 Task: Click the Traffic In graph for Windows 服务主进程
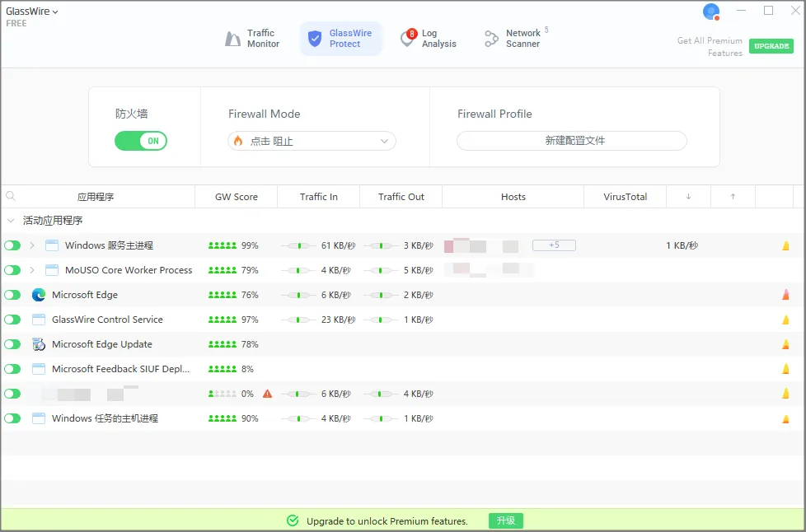pos(298,246)
